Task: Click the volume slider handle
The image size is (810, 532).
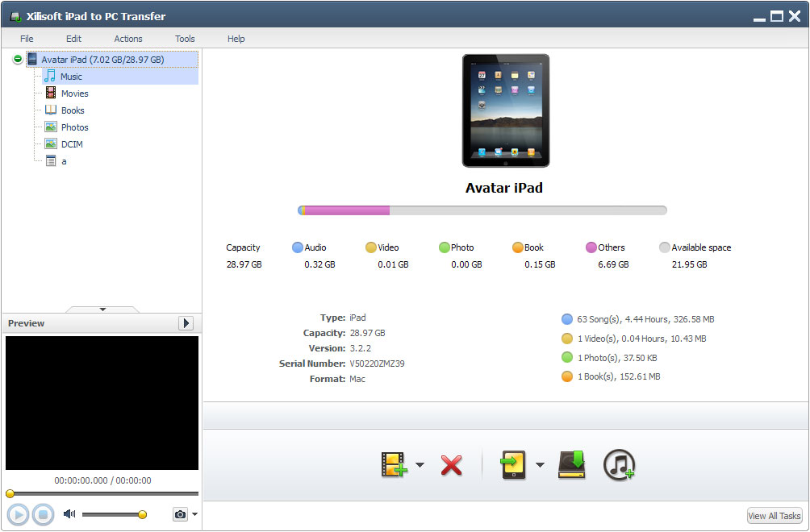Action: pyautogui.click(x=143, y=514)
